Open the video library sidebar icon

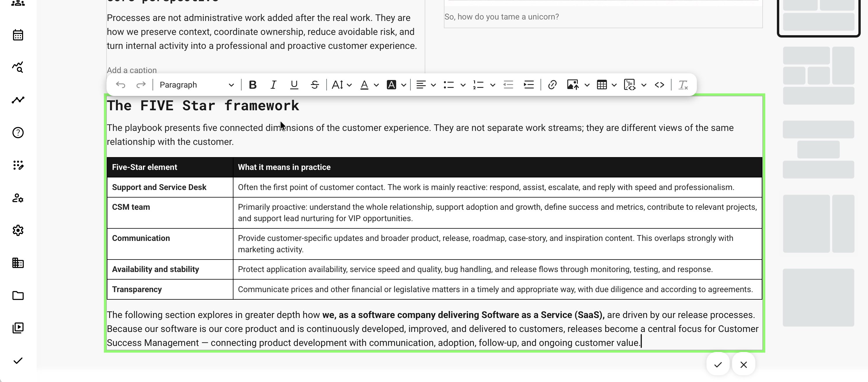[x=18, y=328]
